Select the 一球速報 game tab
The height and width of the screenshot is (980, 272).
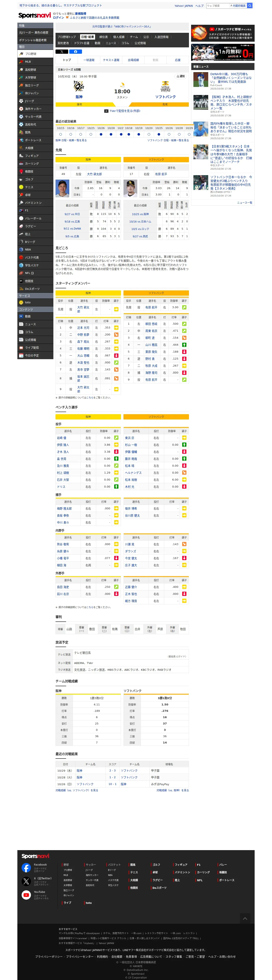coord(89,60)
